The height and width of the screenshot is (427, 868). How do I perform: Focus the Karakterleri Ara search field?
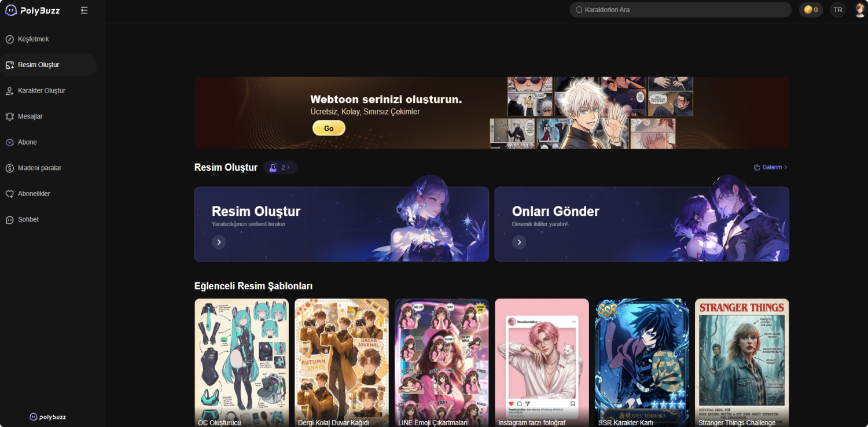point(681,10)
